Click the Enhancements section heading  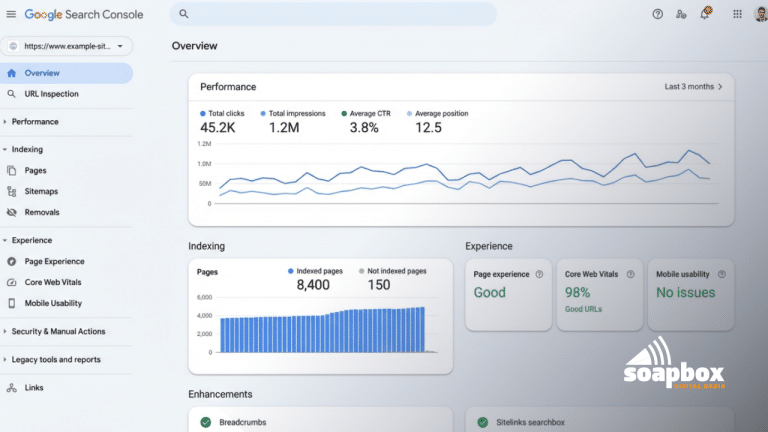coord(220,394)
